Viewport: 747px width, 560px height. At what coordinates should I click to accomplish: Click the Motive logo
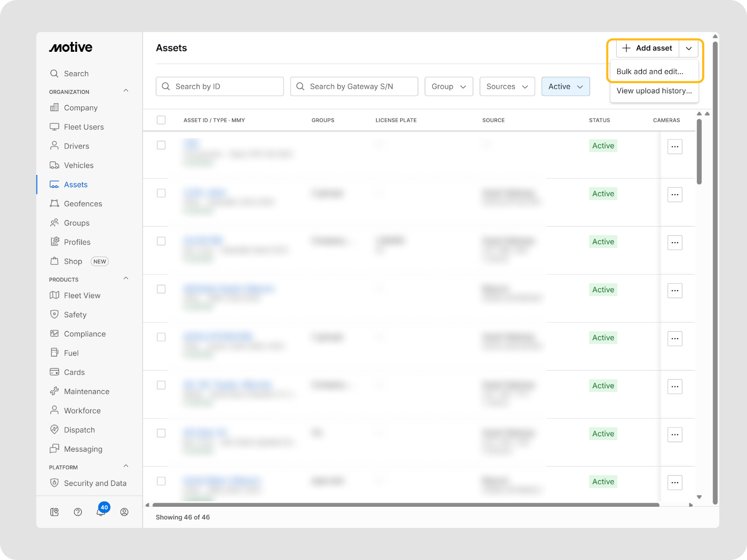[x=71, y=48]
